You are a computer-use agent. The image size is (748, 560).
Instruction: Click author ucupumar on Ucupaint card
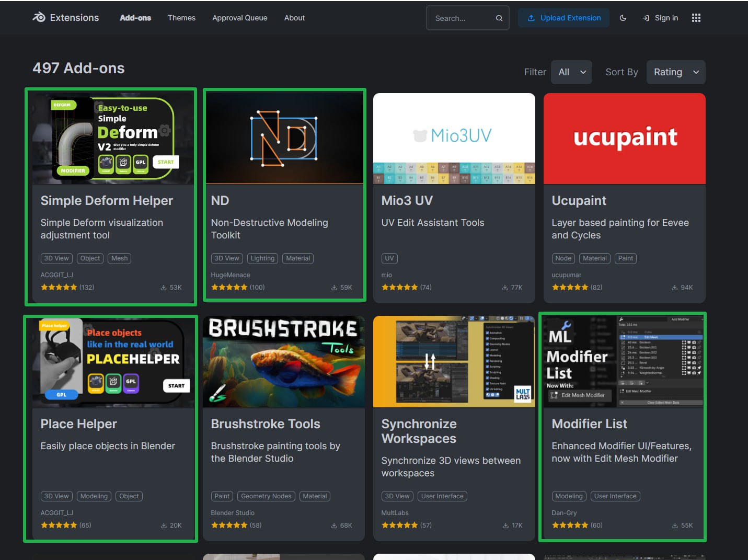pyautogui.click(x=567, y=275)
